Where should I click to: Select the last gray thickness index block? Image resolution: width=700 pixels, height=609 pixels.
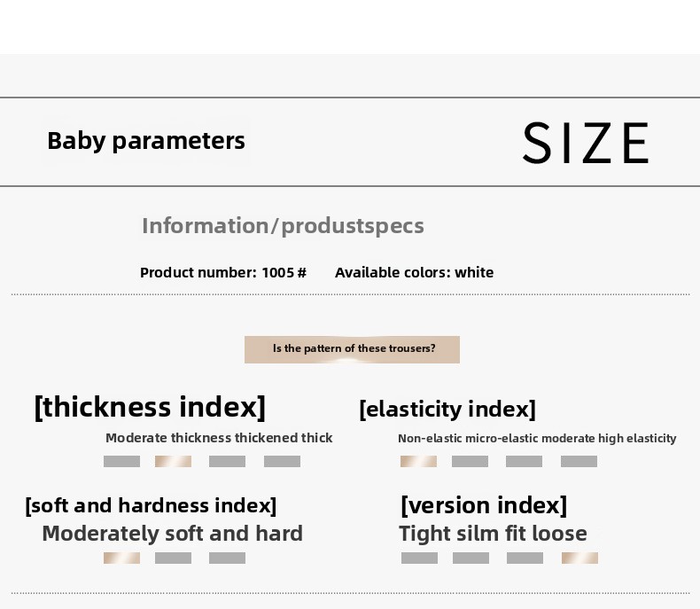pos(282,461)
